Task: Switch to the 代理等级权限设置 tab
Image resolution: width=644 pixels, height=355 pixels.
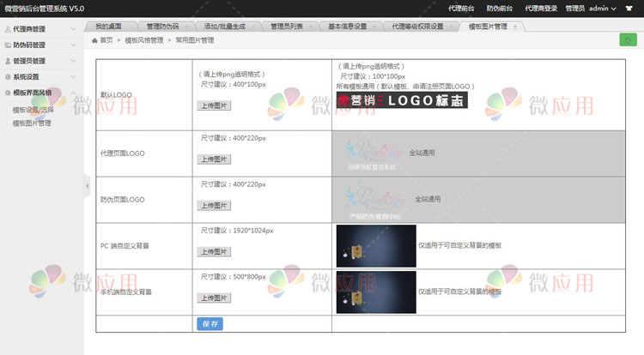Action: [417, 27]
